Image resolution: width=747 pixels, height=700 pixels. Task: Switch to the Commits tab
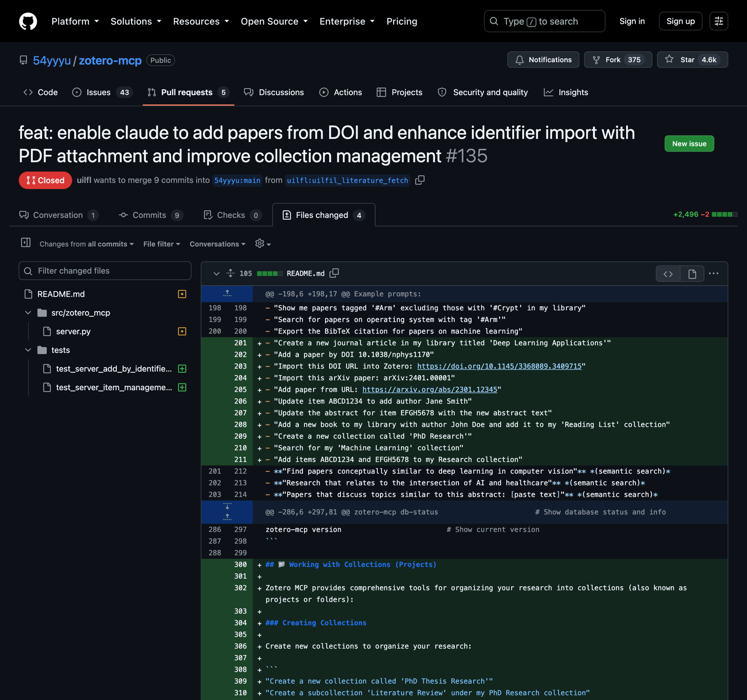pyautogui.click(x=151, y=215)
